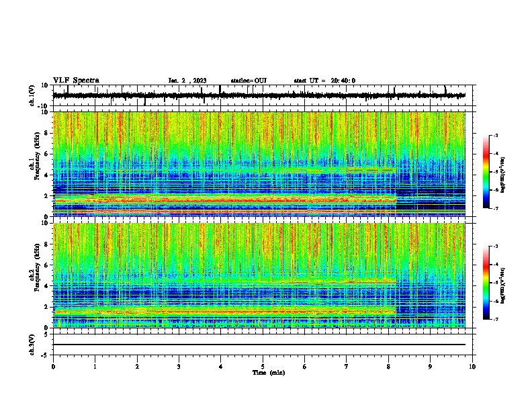Click the "ch.1(V)" waveform axis label
This screenshot has width=532, height=411.
click(x=32, y=95)
